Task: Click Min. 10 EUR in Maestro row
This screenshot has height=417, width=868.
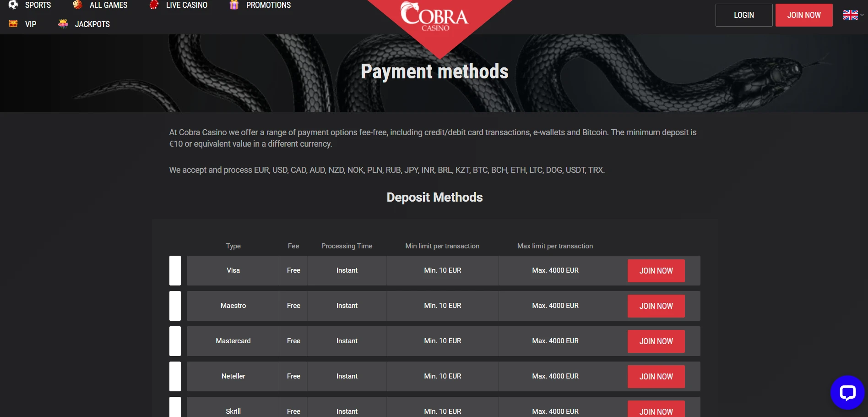Action: click(x=443, y=306)
